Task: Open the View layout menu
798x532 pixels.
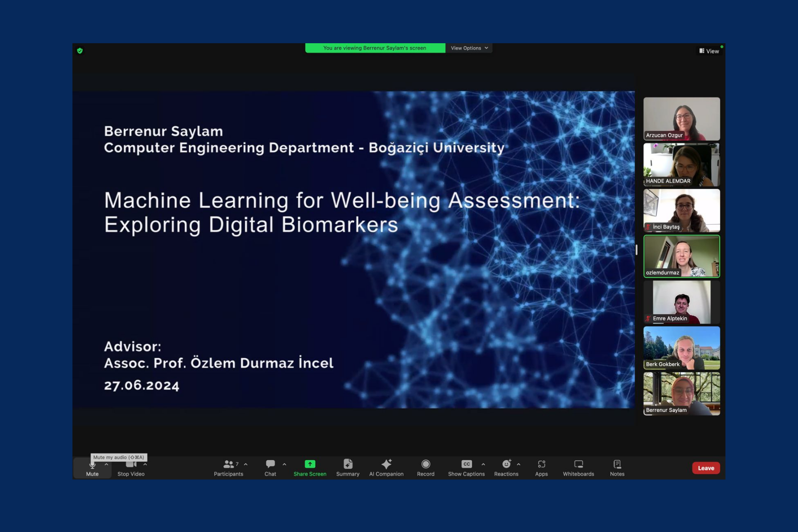Action: coord(709,51)
